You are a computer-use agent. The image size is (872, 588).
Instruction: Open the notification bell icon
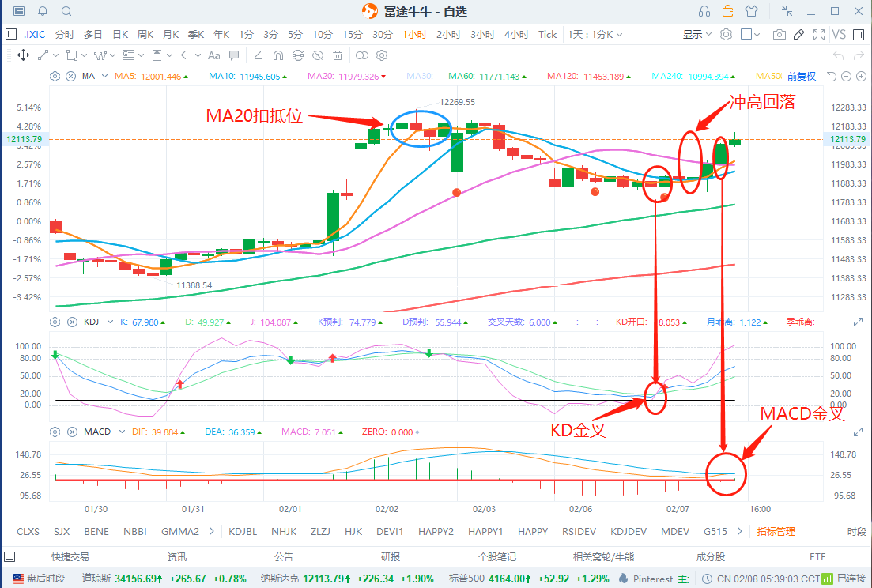tap(43, 11)
